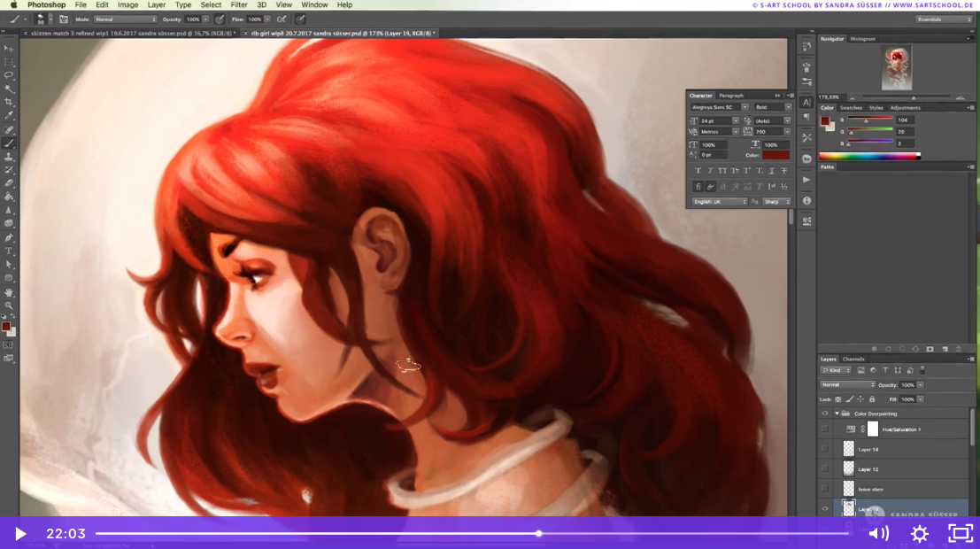Open the layer blend mode Normal dropdown

click(x=847, y=385)
